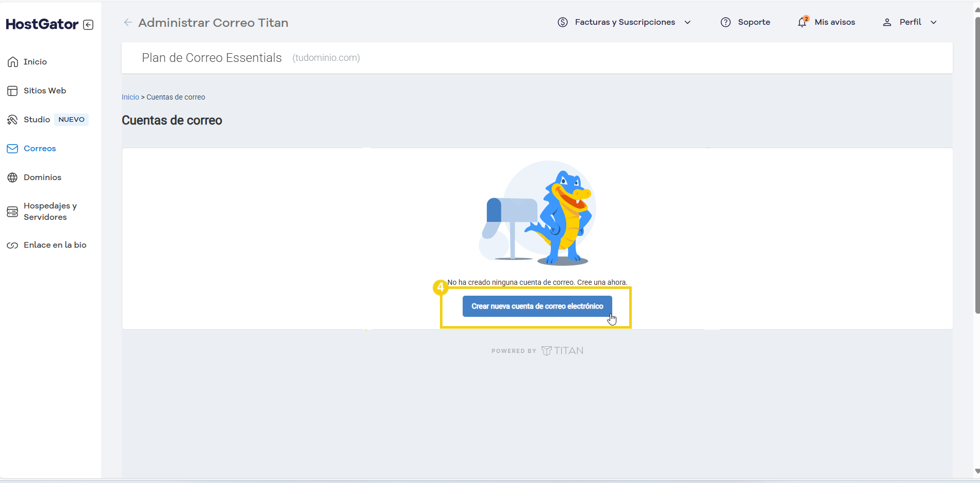Click the Dominios globe icon
This screenshot has height=483, width=980.
coord(13,178)
